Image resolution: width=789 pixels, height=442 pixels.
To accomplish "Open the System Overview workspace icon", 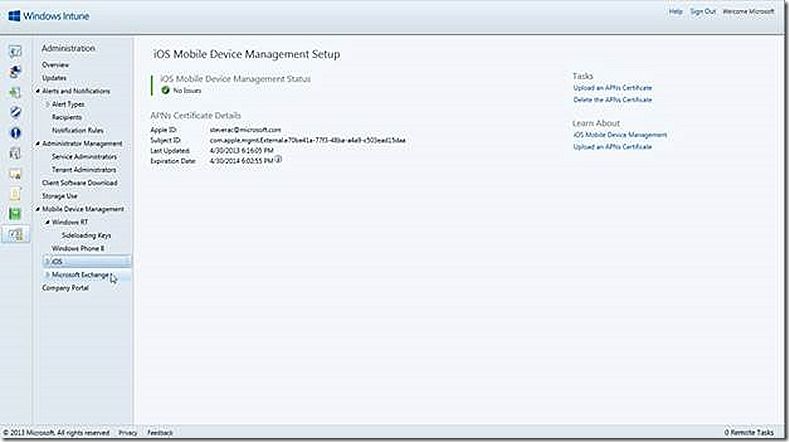I will click(x=16, y=51).
